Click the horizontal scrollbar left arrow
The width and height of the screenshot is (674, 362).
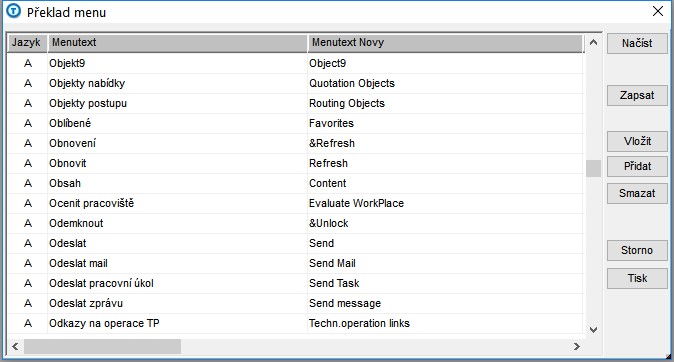(x=15, y=346)
